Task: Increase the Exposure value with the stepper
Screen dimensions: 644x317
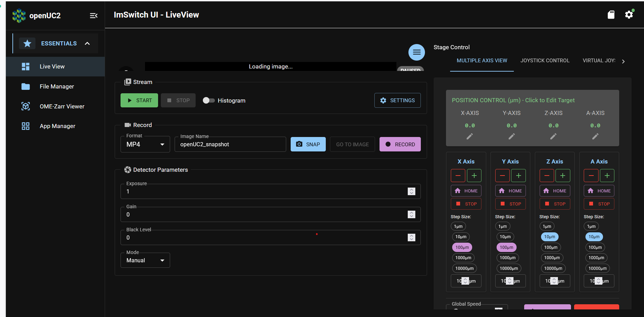Action: coord(412,190)
